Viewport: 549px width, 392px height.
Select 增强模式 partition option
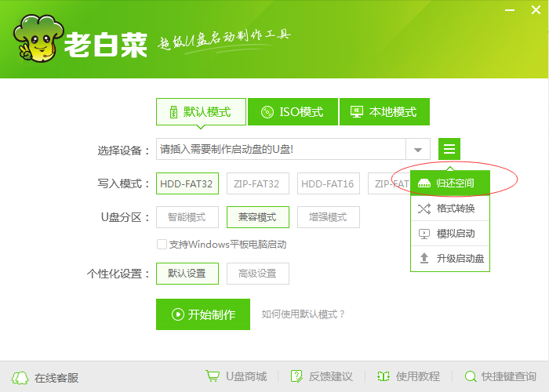tap(329, 217)
